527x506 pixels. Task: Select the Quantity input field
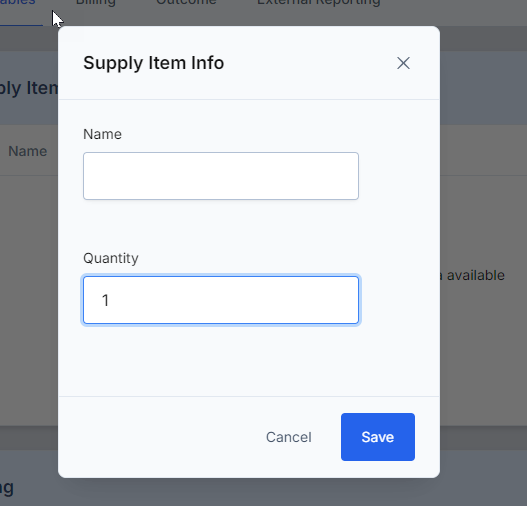tap(221, 300)
